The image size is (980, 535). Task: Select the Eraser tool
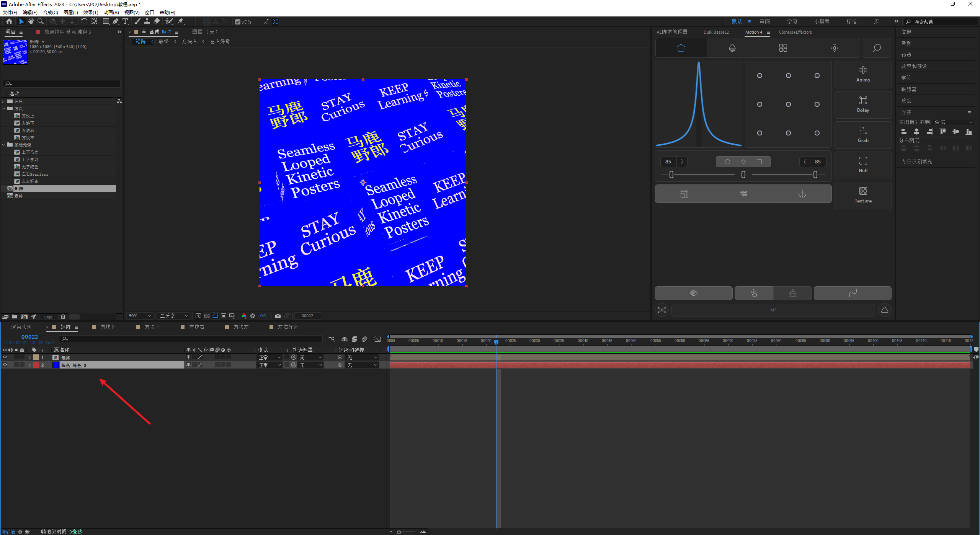157,21
